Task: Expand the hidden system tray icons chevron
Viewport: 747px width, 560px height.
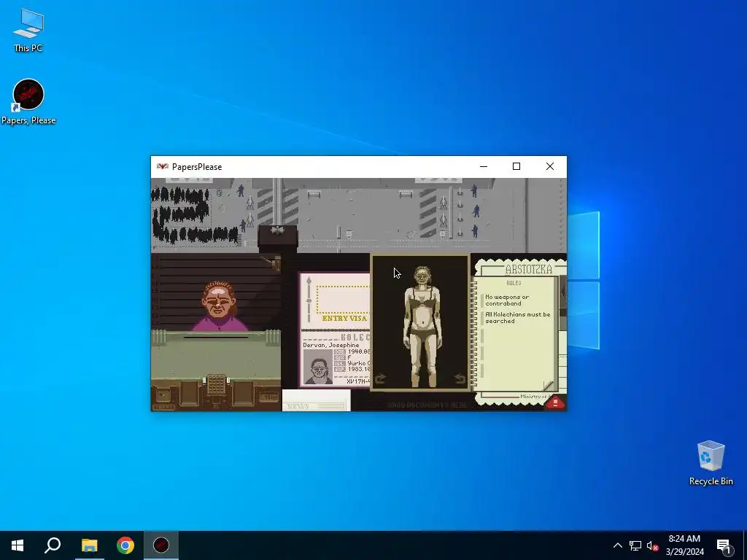Action: point(617,545)
